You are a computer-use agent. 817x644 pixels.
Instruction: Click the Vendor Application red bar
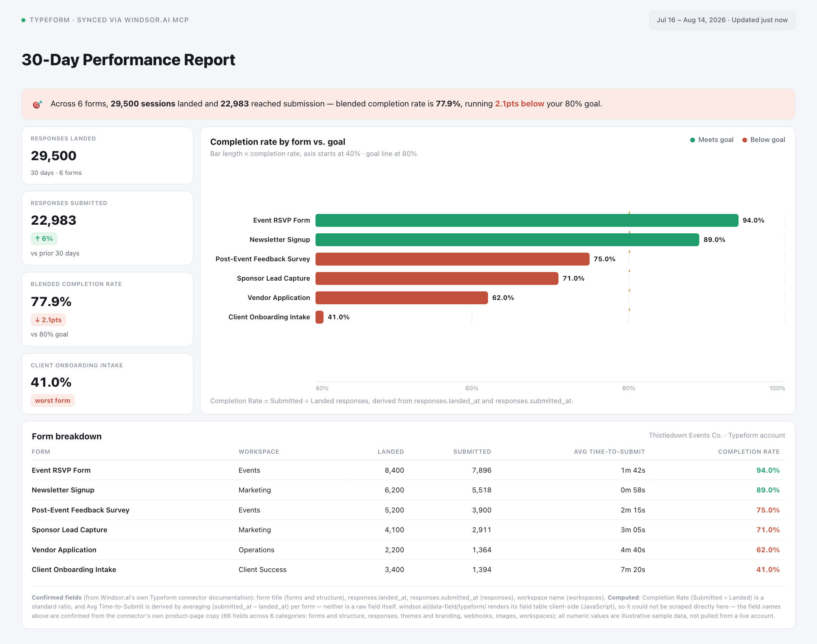[402, 297]
